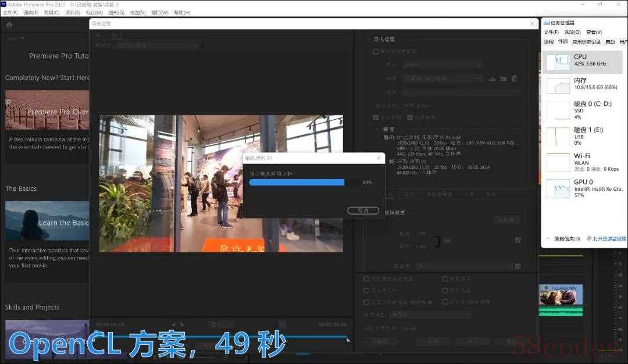Screen dimensions: 628x364
Task: Toggle the Export Video checkbox
Action: coord(376,117)
